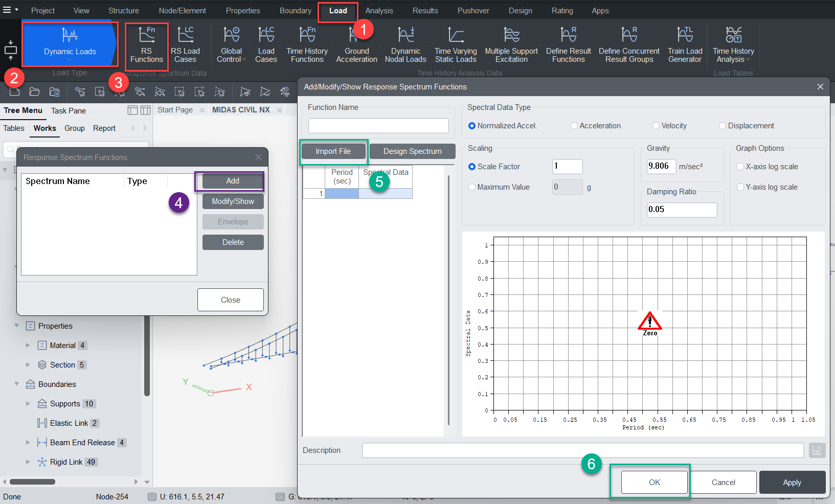
Task: Activate the Select Window tool
Action: [x=100, y=92]
